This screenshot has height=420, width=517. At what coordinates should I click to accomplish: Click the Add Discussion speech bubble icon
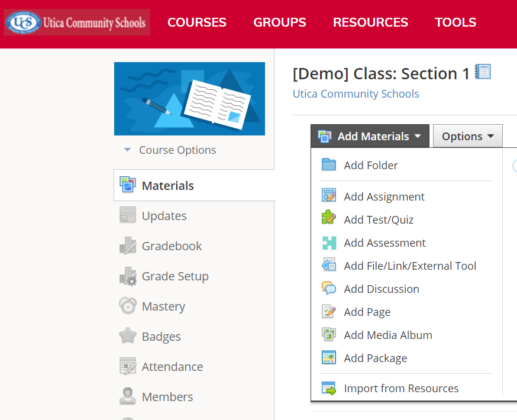329,289
